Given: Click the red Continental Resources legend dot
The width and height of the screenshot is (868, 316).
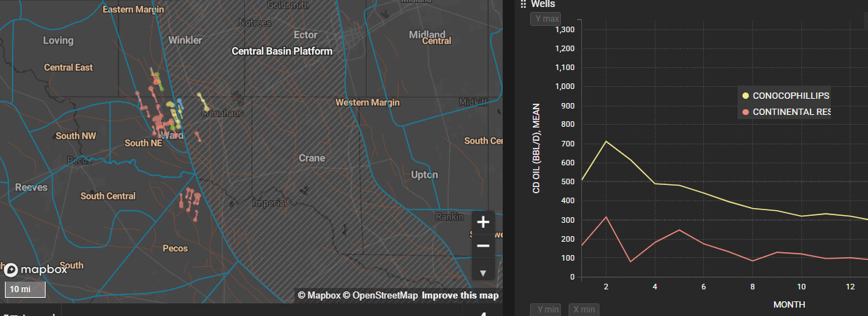Looking at the screenshot, I should (745, 112).
